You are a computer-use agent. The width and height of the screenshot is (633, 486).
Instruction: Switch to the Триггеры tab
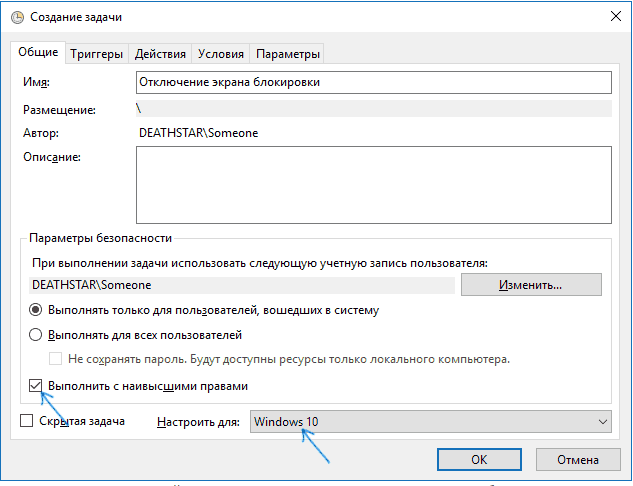click(96, 54)
